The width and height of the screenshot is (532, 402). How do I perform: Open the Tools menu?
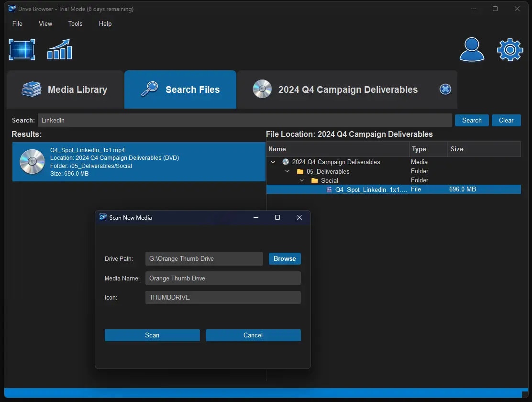coord(75,23)
